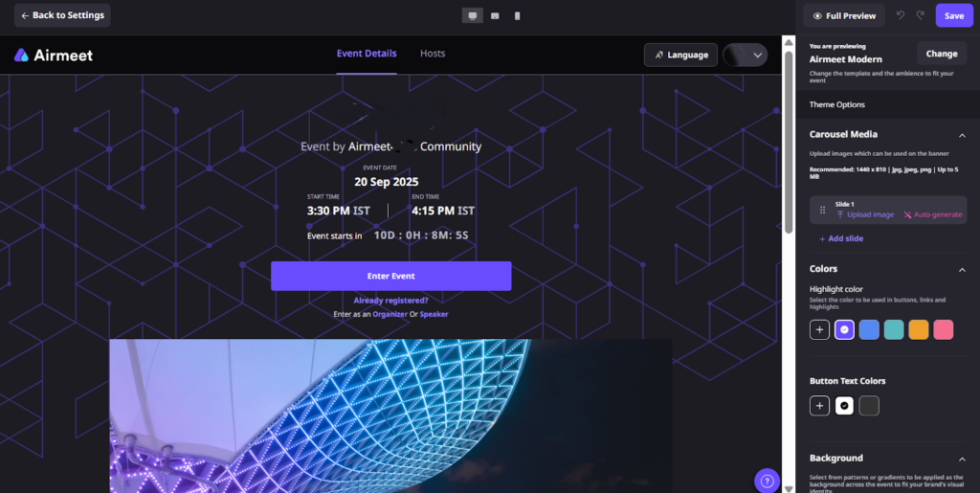
Task: Open the Hosts tab
Action: coord(433,54)
